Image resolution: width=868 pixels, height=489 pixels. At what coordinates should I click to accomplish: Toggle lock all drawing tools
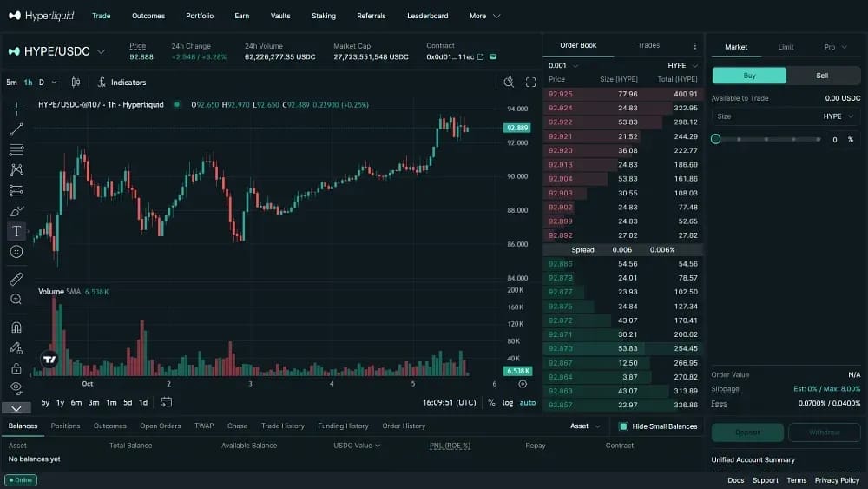point(16,368)
